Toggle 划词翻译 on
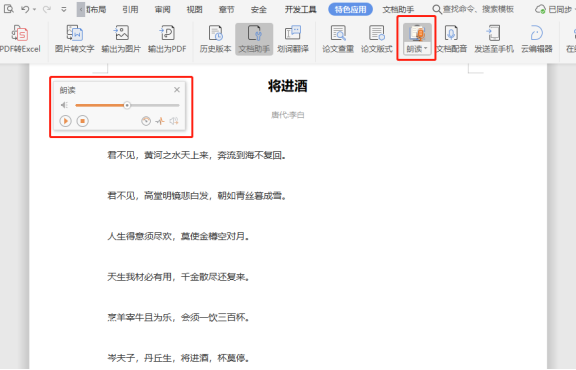The height and width of the screenshot is (370, 576). [293, 39]
